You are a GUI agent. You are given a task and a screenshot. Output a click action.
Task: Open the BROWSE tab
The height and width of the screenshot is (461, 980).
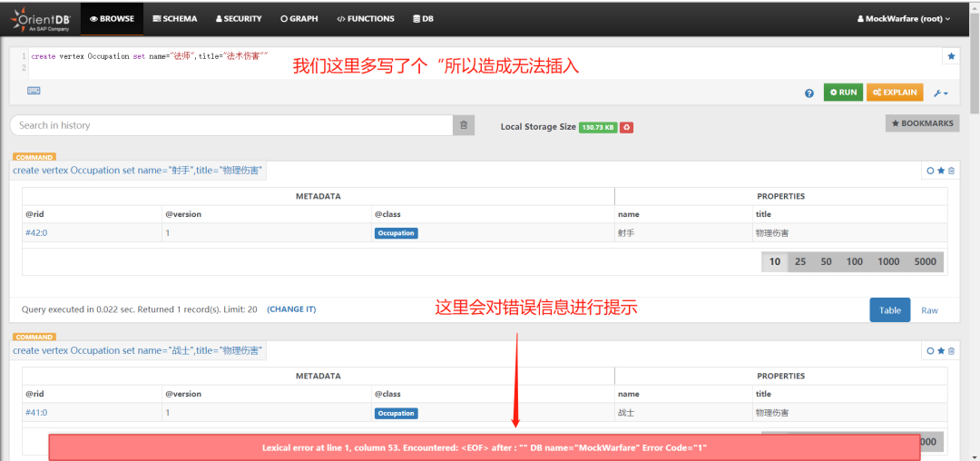112,19
